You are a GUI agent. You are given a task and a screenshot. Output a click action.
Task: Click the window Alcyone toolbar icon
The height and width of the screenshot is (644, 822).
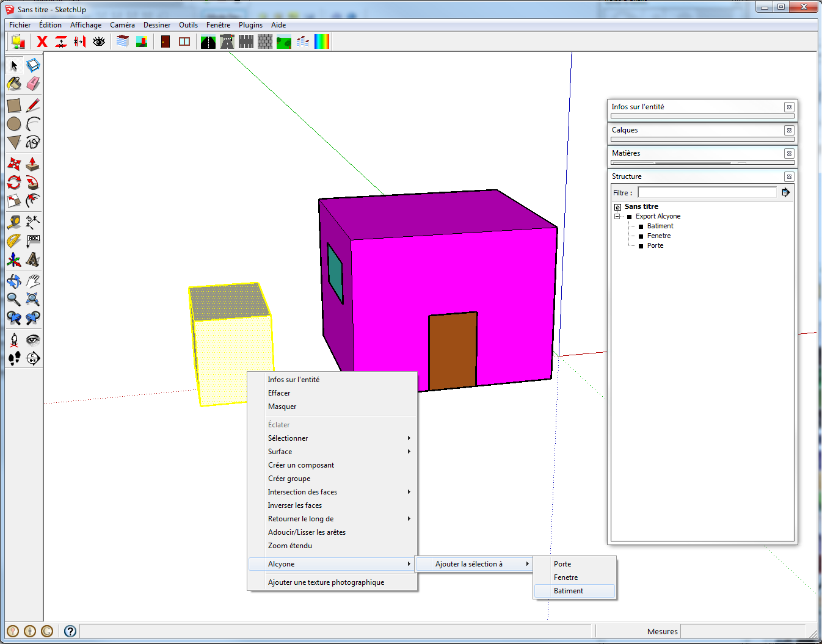(184, 42)
